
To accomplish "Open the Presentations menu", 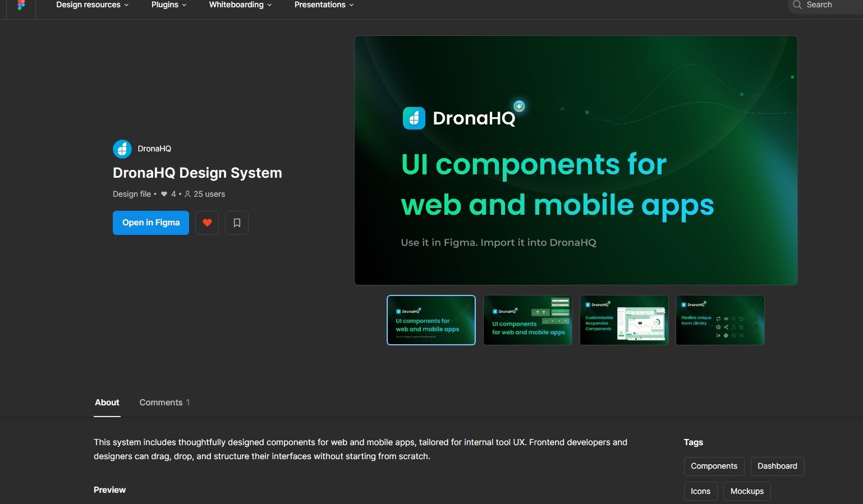I will (323, 5).
